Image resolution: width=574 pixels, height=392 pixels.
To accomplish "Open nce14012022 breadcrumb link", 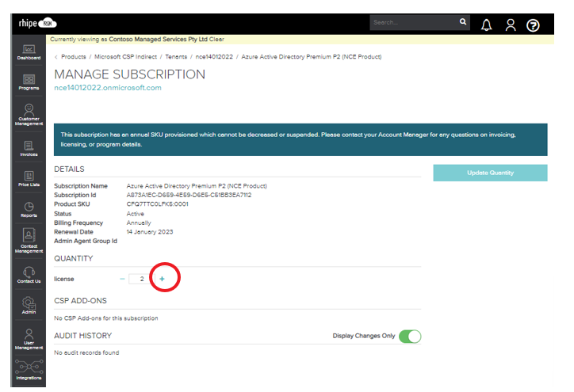I will 214,57.
